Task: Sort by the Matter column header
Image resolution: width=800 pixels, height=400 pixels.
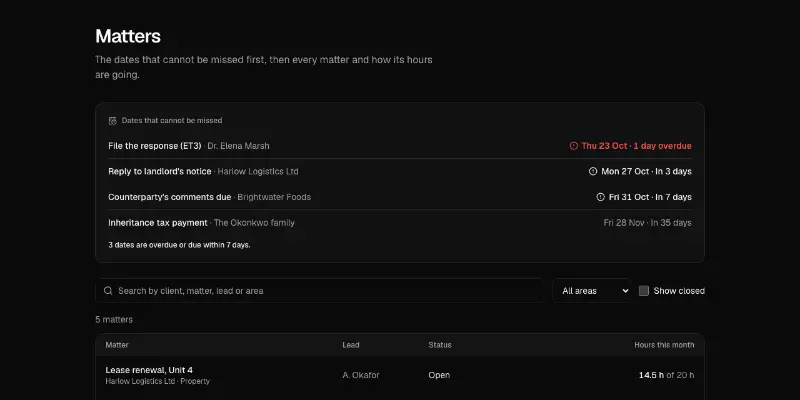Action: click(x=117, y=345)
